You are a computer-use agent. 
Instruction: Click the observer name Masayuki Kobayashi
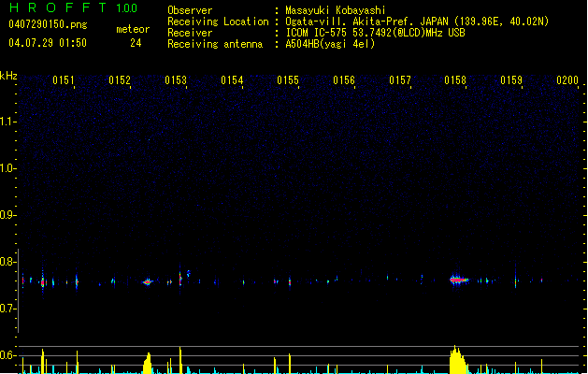click(336, 10)
